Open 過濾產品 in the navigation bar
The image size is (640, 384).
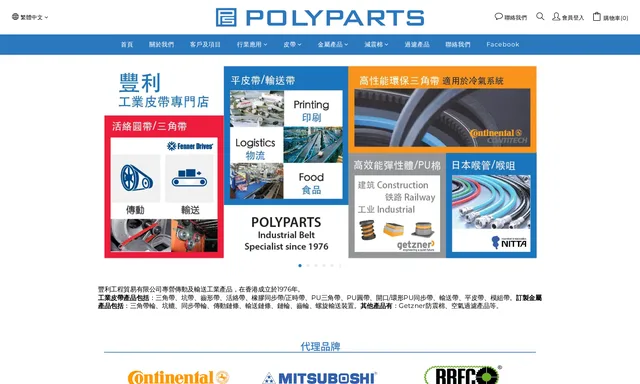(417, 44)
